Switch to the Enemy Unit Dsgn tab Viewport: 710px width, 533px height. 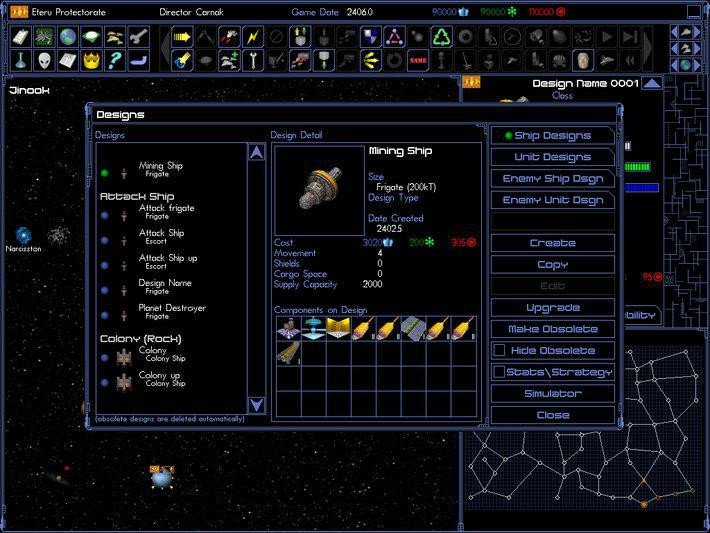click(552, 200)
